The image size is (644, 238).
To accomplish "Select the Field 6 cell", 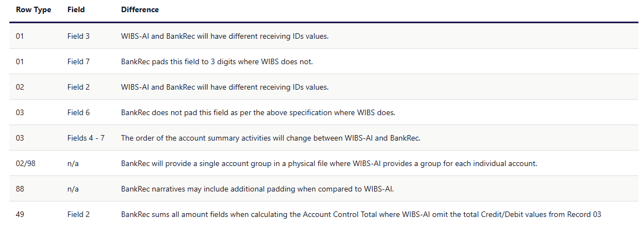I will [78, 112].
